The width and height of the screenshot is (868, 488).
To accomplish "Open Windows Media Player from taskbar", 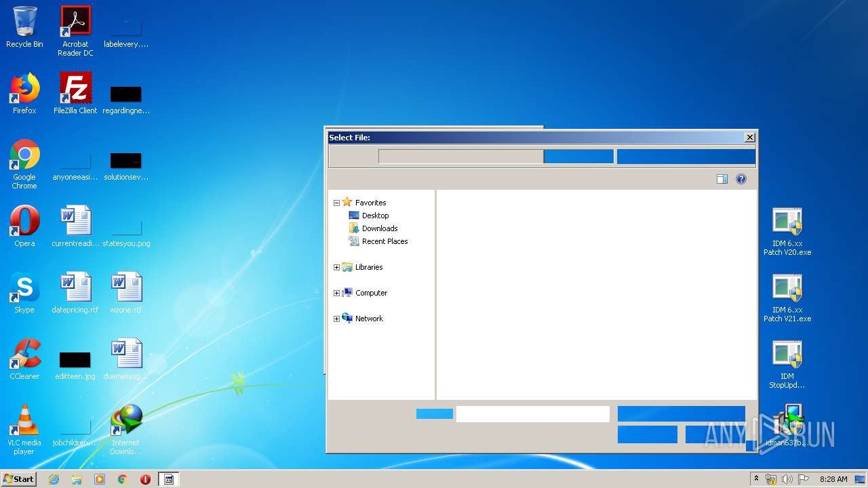I will point(100,479).
